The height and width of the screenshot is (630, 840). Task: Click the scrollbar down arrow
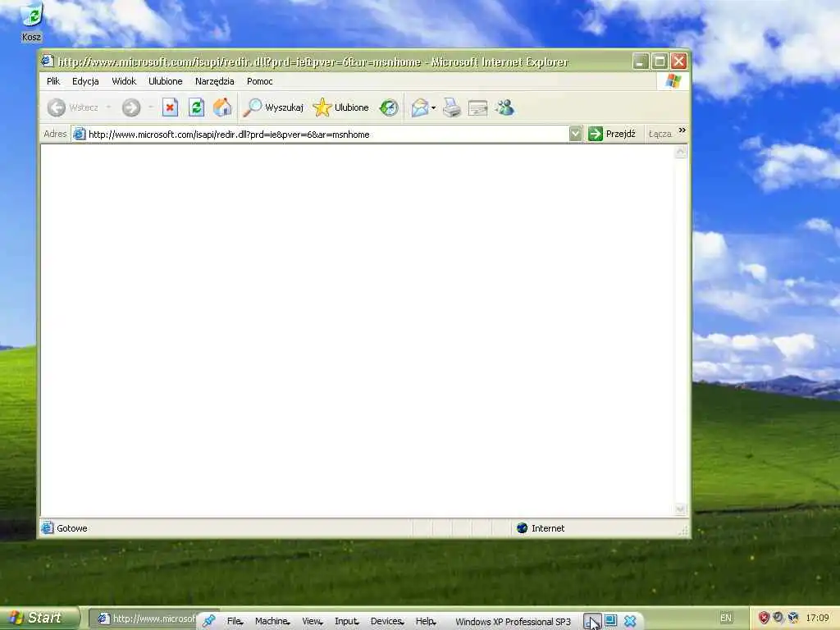[x=680, y=509]
